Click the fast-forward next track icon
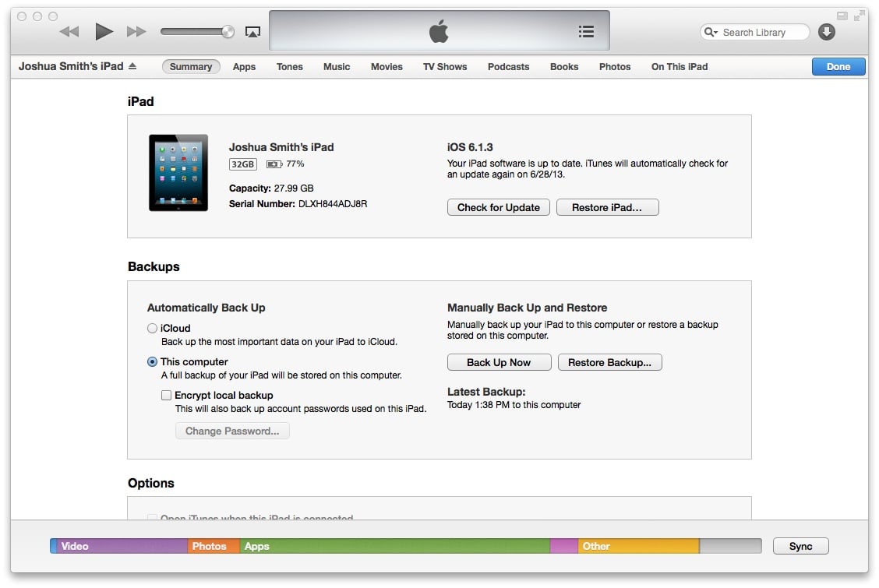The image size is (879, 588). (x=136, y=32)
